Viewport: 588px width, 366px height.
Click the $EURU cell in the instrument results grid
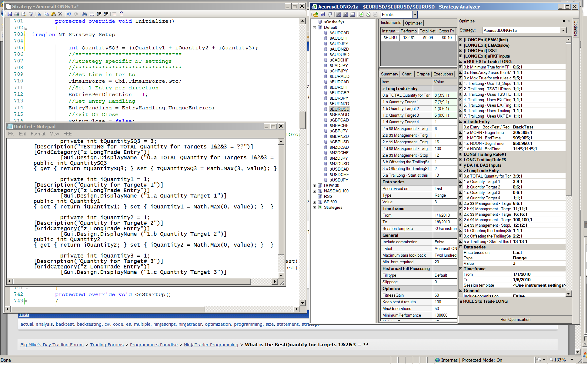click(390, 38)
